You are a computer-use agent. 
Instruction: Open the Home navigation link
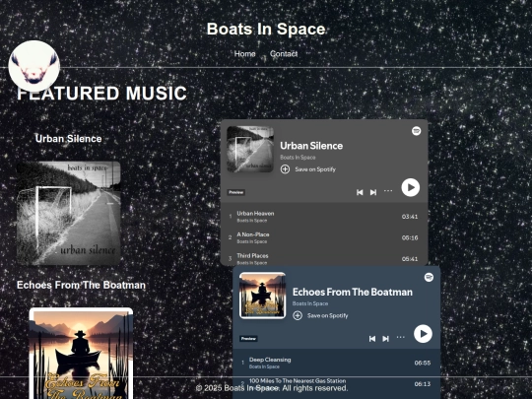coord(245,53)
